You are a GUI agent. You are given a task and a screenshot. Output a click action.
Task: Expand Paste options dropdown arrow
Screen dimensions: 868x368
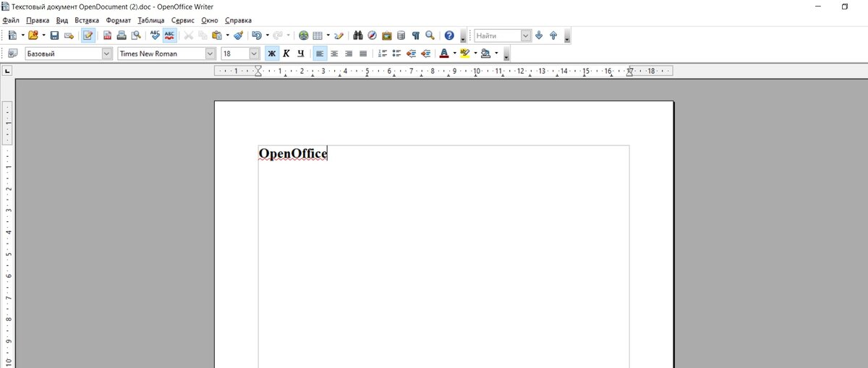pos(227,35)
